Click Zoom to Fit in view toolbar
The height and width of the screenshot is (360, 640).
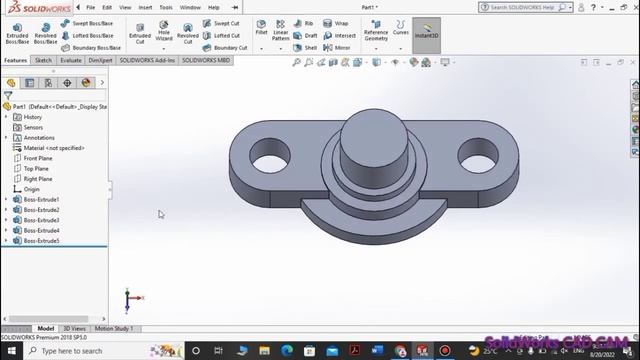296,62
